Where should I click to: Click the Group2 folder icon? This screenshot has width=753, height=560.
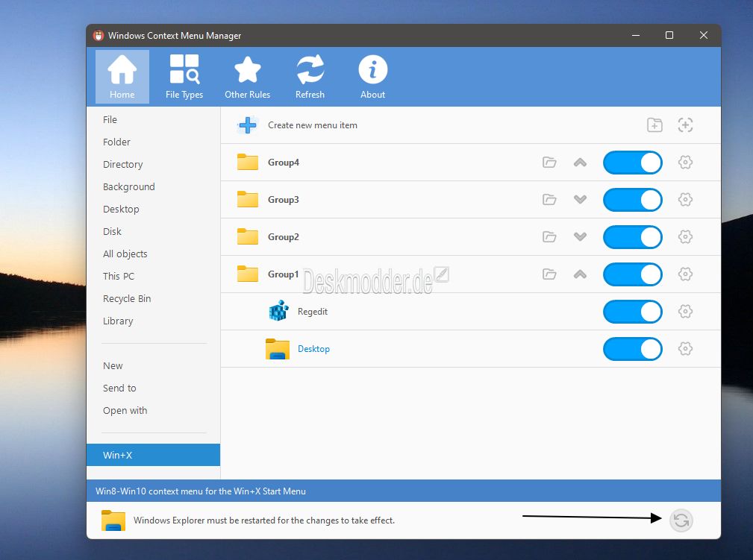248,236
